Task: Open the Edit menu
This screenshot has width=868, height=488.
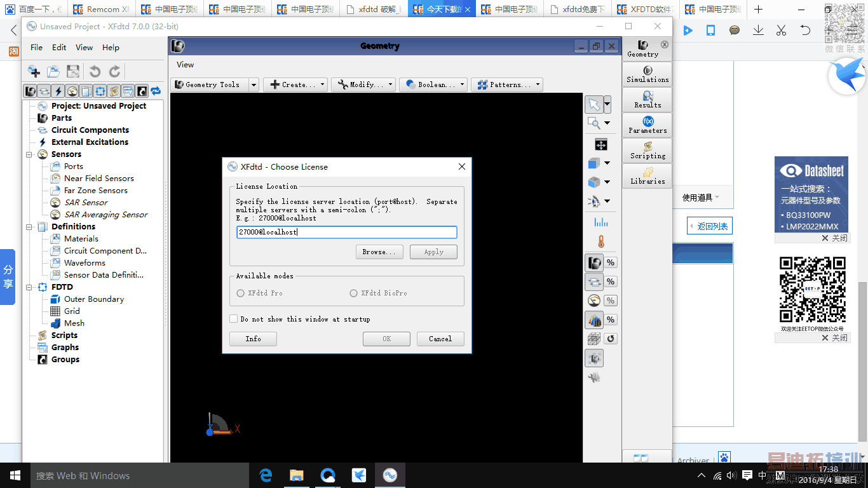Action: point(59,47)
